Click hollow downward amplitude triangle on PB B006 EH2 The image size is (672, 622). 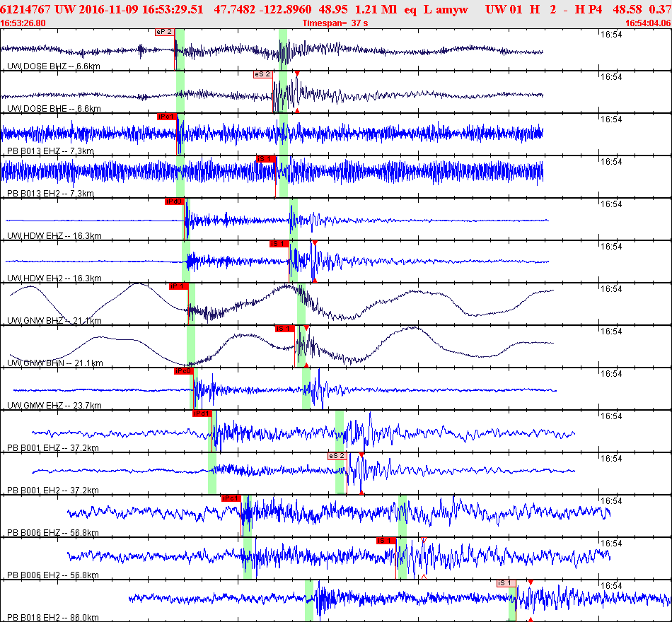point(424,540)
